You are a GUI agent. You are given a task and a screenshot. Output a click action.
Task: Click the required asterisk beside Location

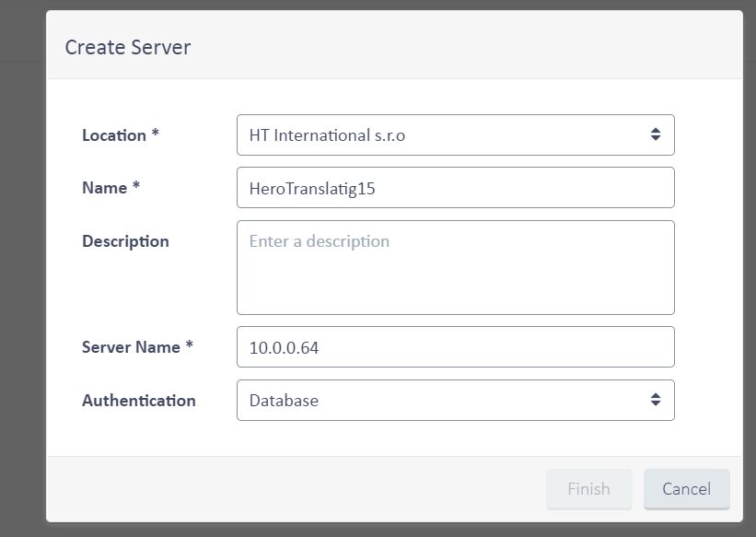click(156, 133)
